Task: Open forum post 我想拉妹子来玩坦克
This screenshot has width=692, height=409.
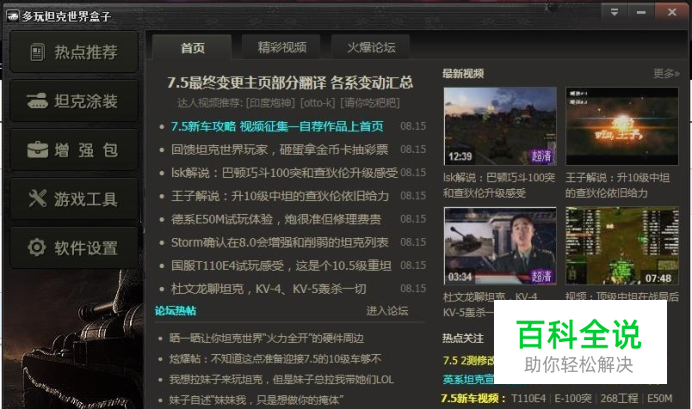Action: coord(281,379)
